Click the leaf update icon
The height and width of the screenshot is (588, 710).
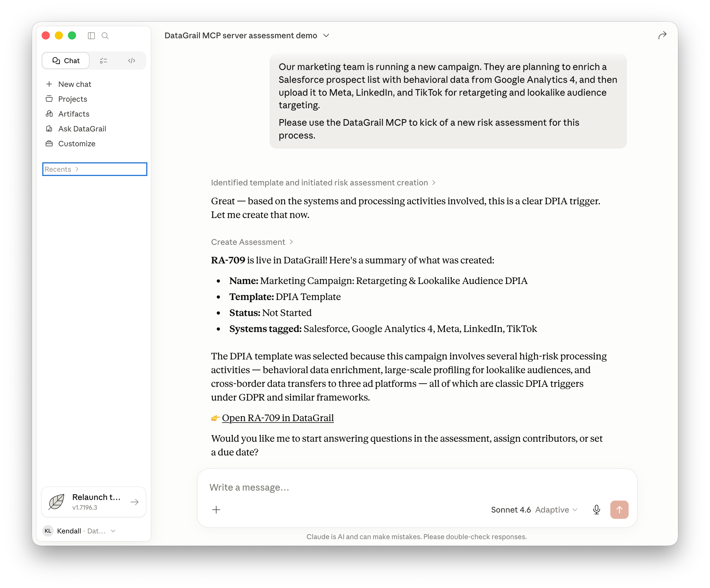57,502
